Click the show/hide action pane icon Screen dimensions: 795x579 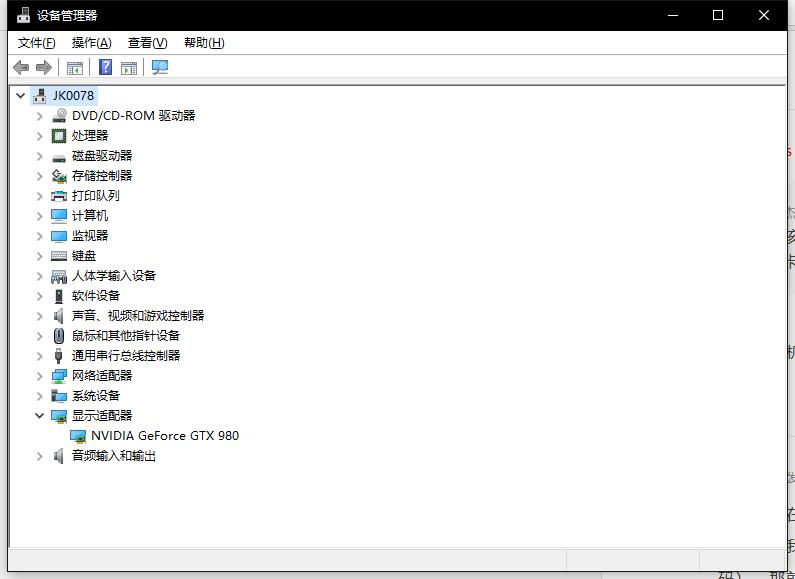click(x=129, y=67)
